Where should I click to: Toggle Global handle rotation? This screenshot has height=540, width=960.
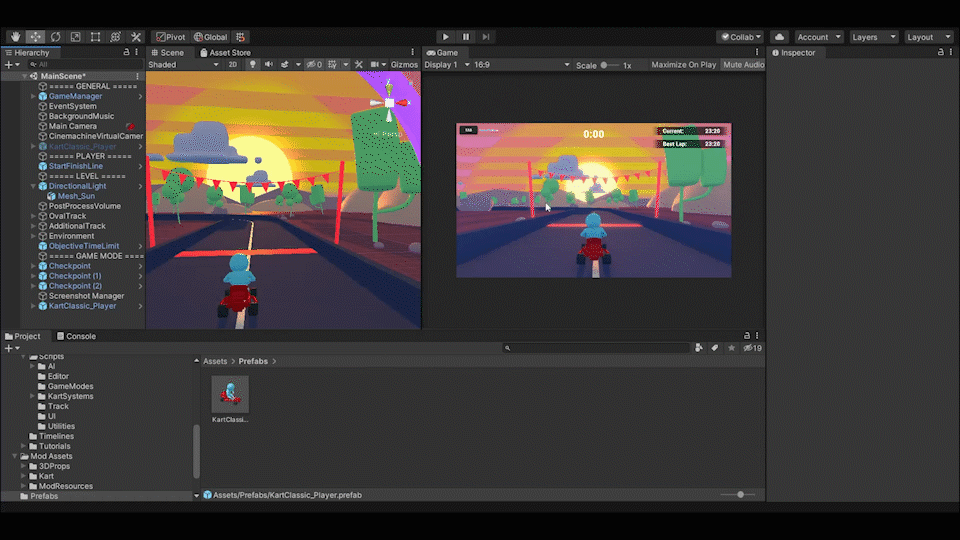coord(211,37)
